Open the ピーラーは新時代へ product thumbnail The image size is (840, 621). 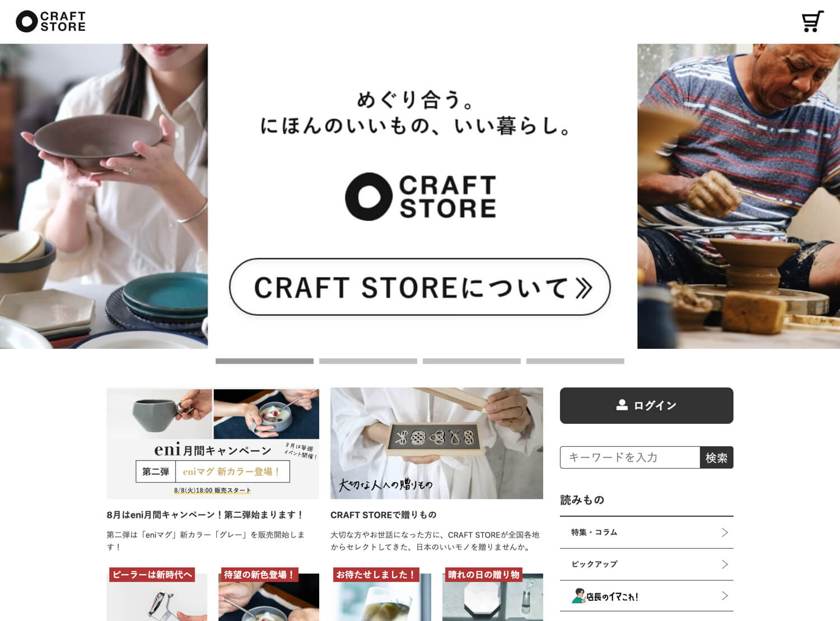point(157,595)
